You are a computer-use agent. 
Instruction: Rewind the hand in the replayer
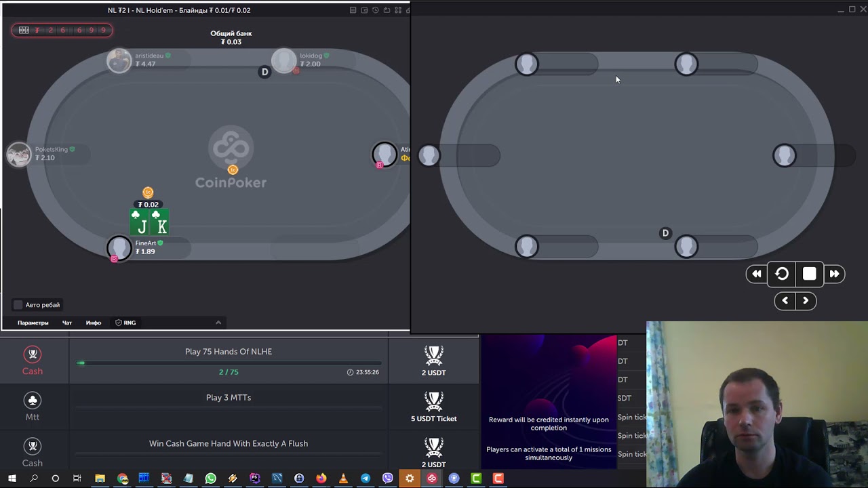pos(757,274)
